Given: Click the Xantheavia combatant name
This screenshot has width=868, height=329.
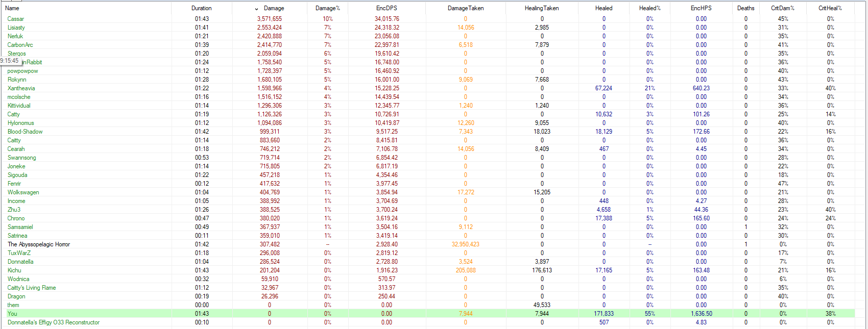Looking at the screenshot, I should (21, 88).
